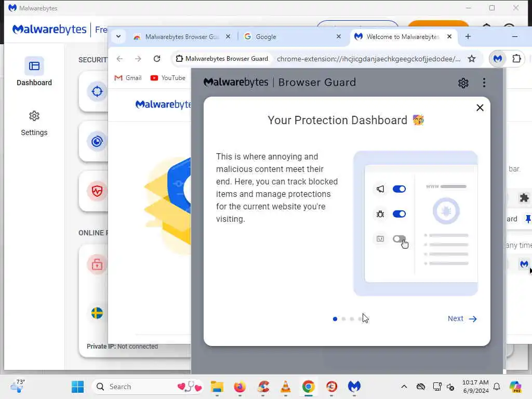
Task: Open a new Chrome tab
Action: click(x=468, y=36)
